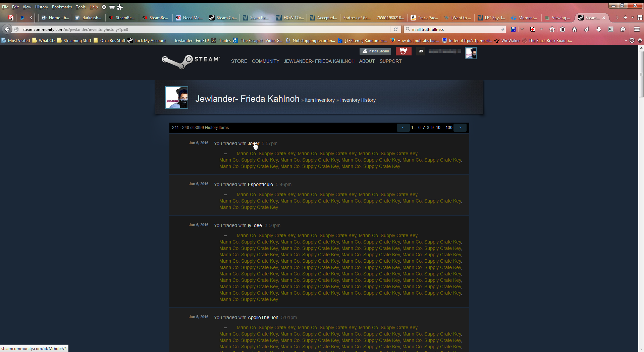The width and height of the screenshot is (644, 352).
Task: Bookmark this page with star icon
Action: point(552,29)
